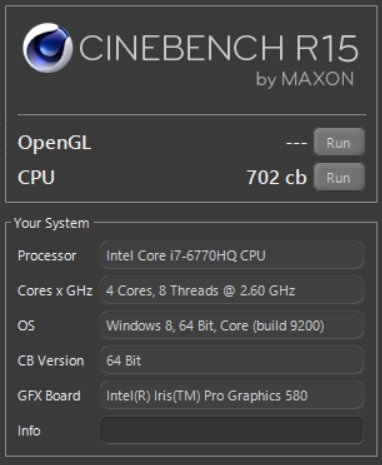This screenshot has height=465, width=382.
Task: Click the CB Version row label
Action: click(x=51, y=361)
